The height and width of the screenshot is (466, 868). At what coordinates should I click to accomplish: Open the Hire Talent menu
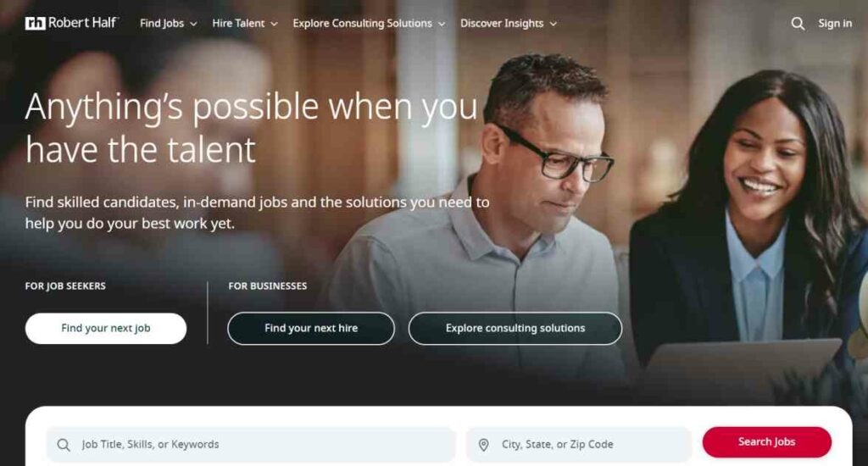click(238, 23)
